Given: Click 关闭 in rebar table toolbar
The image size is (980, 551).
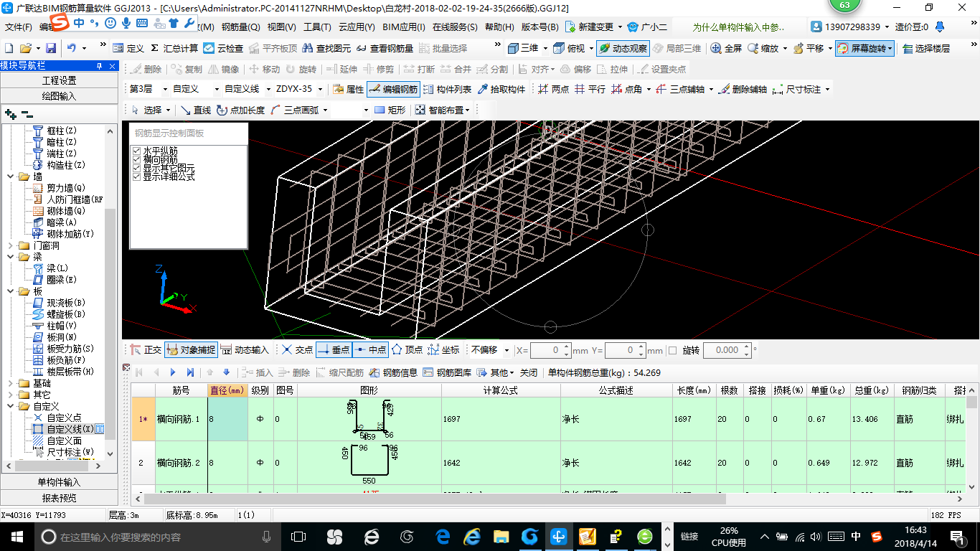Looking at the screenshot, I should (x=529, y=372).
